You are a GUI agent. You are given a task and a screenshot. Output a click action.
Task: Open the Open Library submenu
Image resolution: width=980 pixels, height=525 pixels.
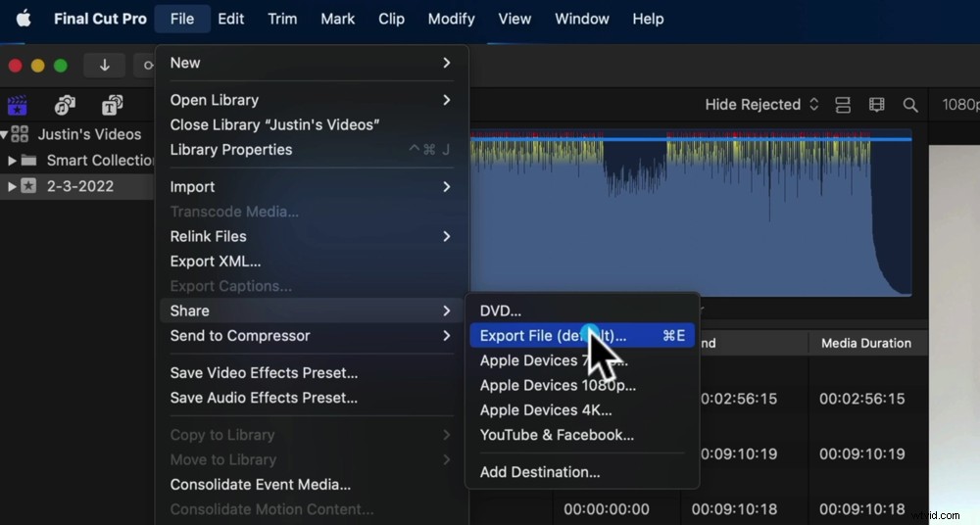311,100
